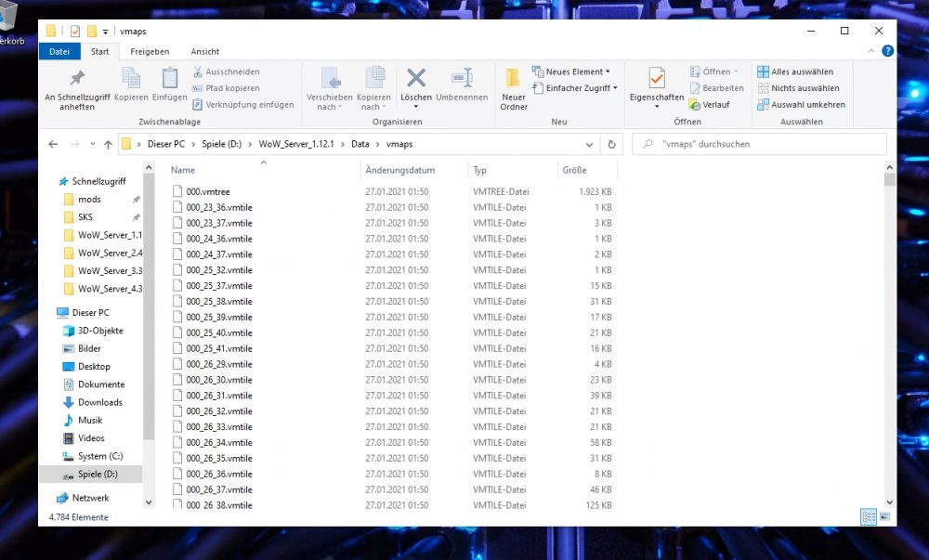Click 'Spiele (D:)' in the address breadcrumb
The height and width of the screenshot is (560, 929).
coord(222,144)
